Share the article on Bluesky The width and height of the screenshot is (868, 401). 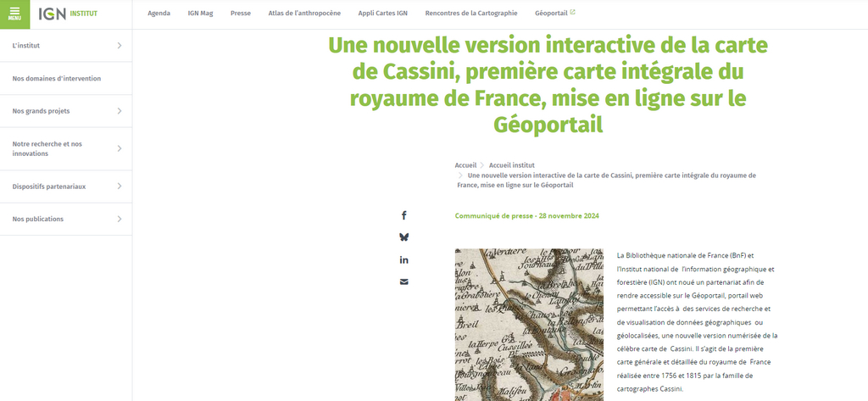(404, 237)
